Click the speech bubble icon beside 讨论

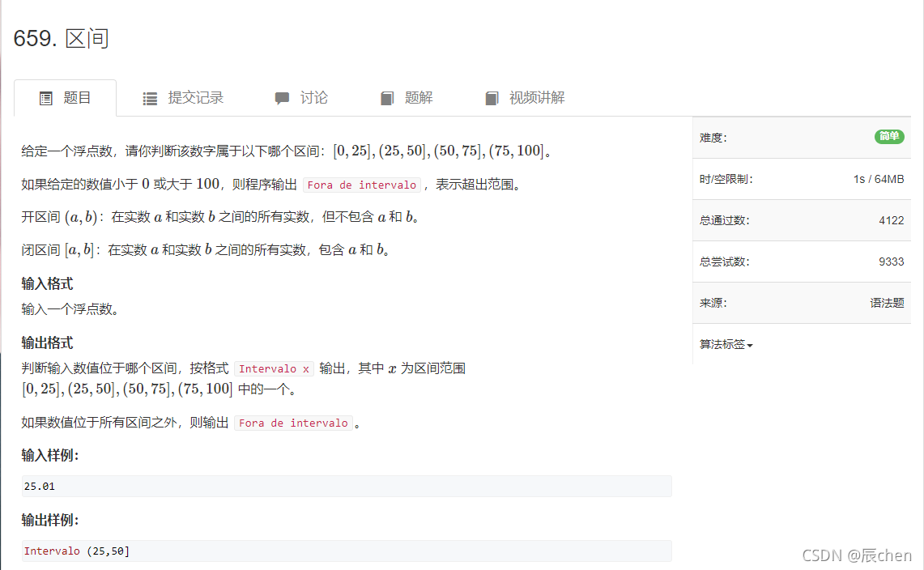[282, 99]
